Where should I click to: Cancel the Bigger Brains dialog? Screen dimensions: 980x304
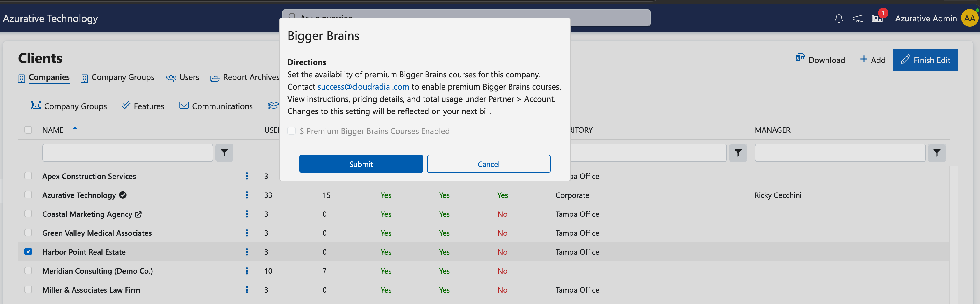point(489,164)
